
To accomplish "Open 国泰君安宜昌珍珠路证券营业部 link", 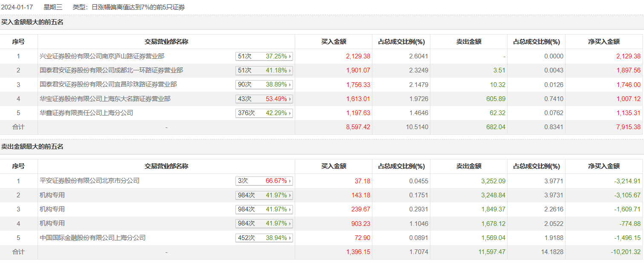I will (x=108, y=84).
